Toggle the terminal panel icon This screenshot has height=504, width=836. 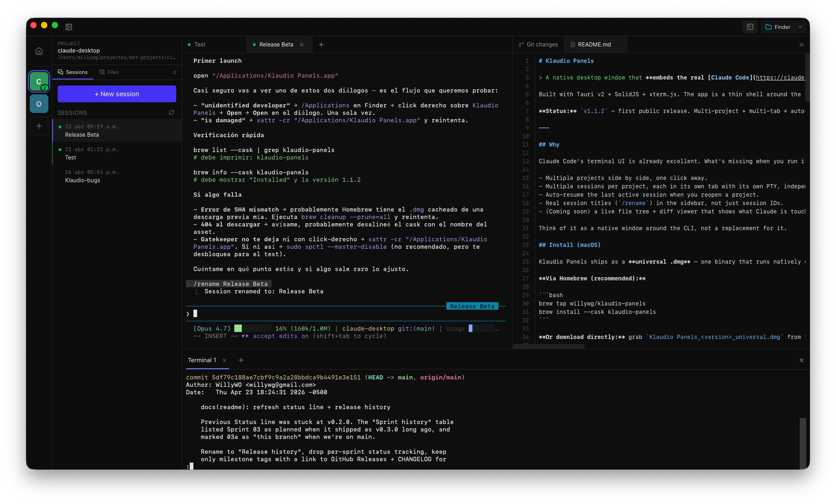tap(750, 27)
